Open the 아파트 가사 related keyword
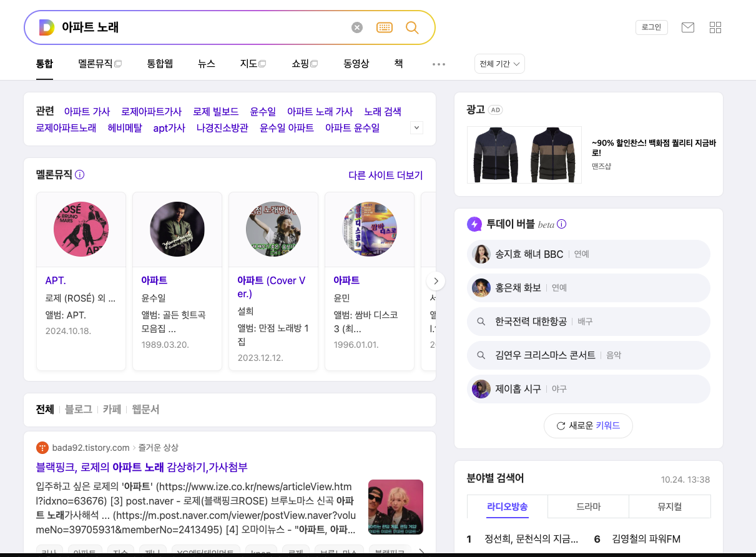 [x=87, y=111]
